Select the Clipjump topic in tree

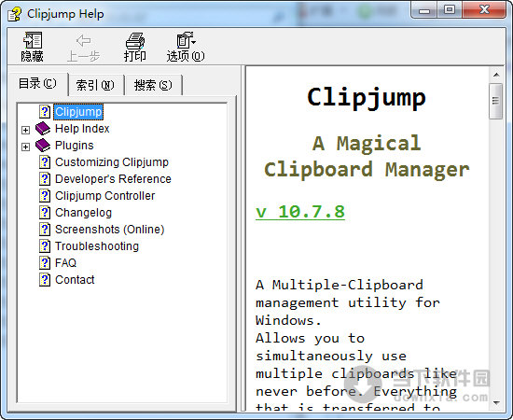[x=78, y=112]
